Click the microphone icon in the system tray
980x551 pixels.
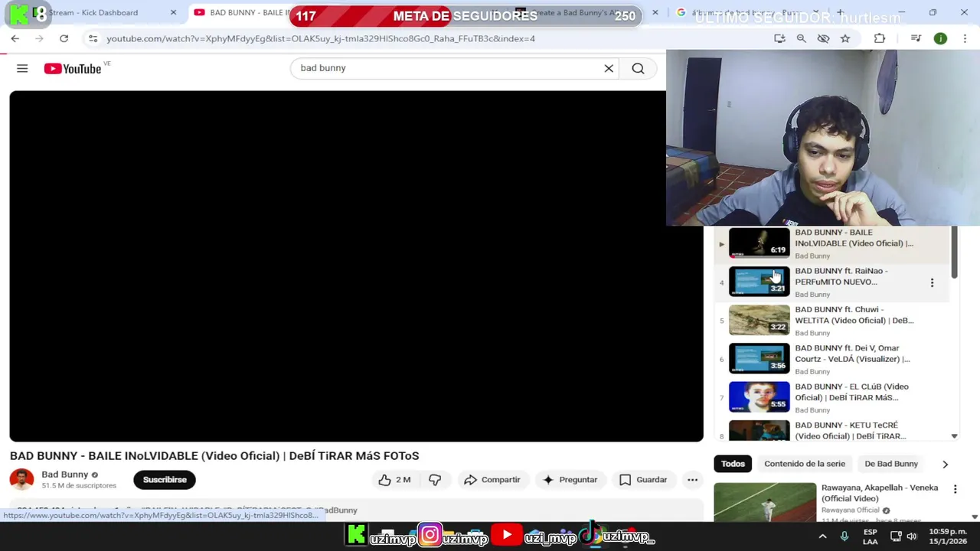[844, 536]
